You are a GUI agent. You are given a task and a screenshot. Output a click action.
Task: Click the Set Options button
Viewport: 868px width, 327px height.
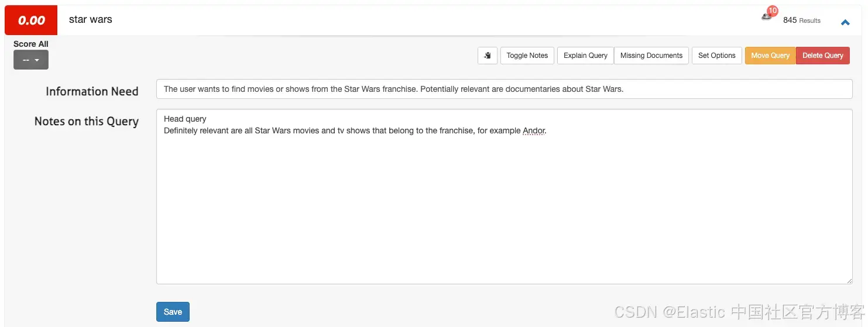click(x=717, y=56)
